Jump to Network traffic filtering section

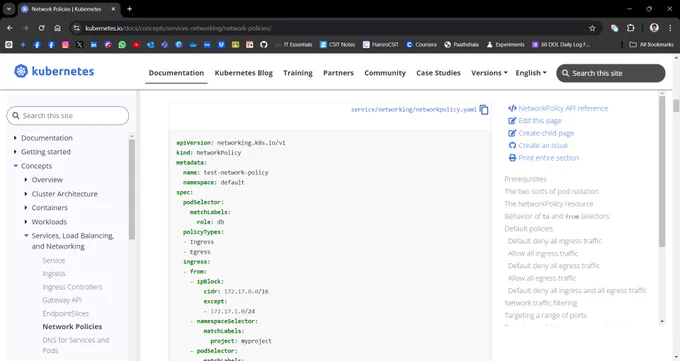[541, 303]
